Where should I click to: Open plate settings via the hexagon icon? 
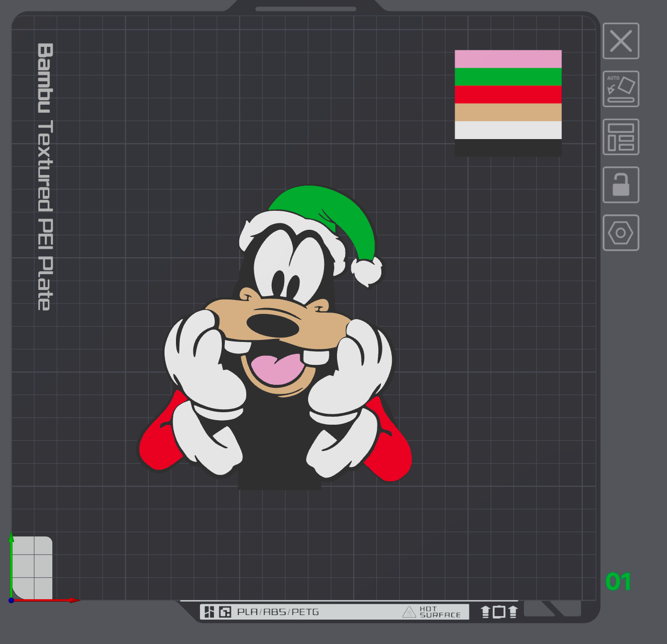[x=620, y=232]
